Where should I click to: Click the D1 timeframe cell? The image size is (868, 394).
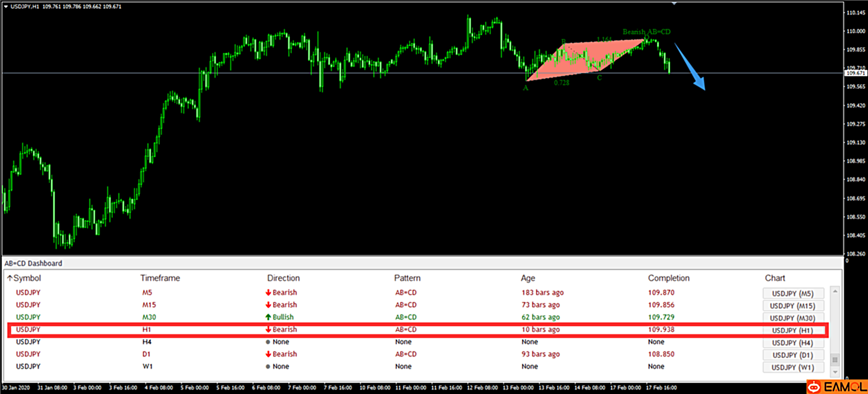click(x=147, y=354)
